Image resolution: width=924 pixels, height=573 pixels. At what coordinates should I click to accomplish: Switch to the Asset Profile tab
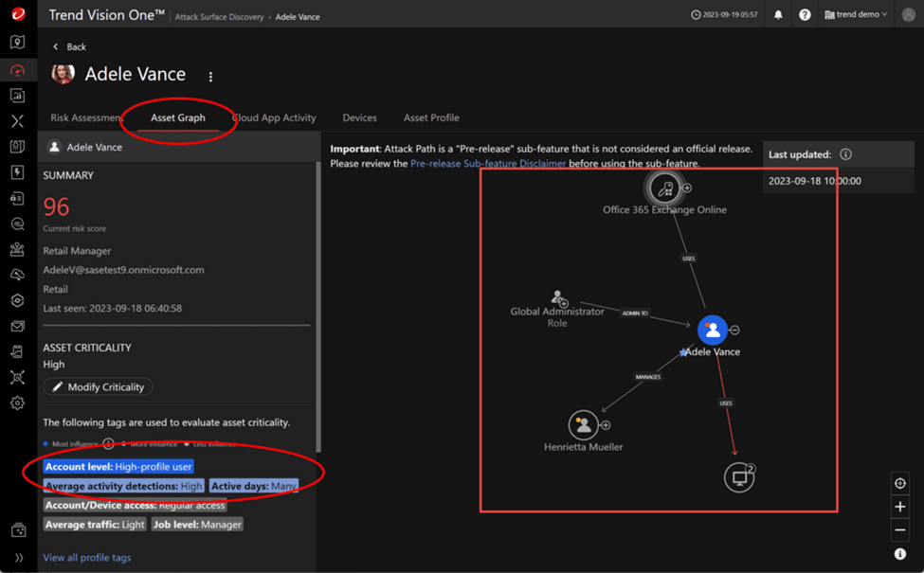click(431, 117)
